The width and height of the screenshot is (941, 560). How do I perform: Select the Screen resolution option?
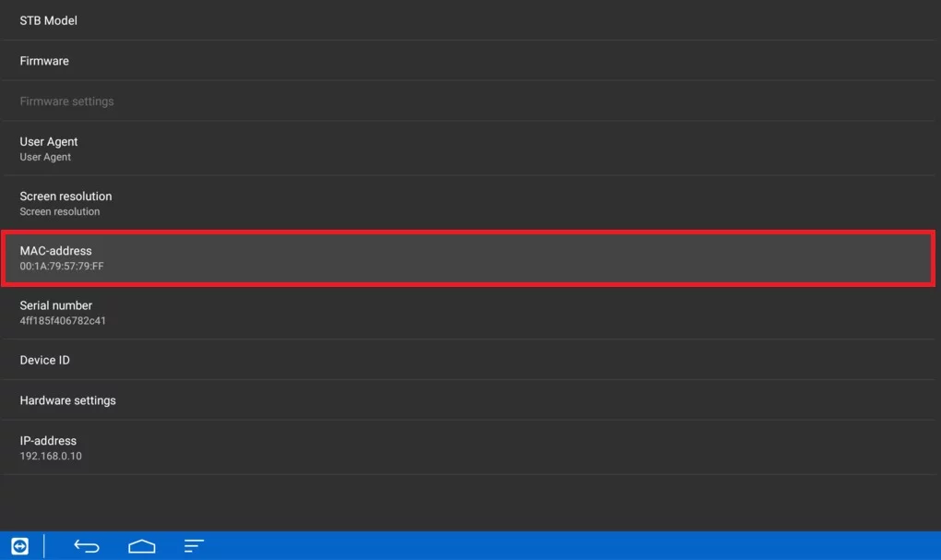coord(468,203)
